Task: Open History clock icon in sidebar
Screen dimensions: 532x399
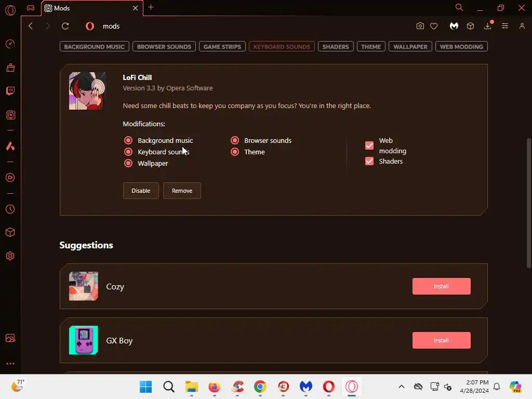Action: pos(10,209)
